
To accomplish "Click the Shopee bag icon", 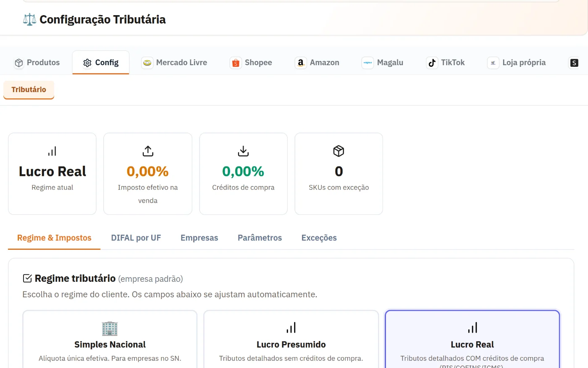I will 236,63.
